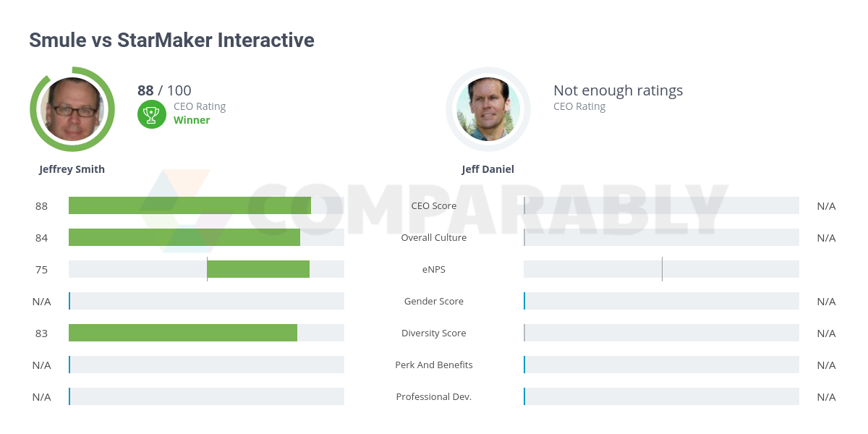Click the Diversity Score row label
Image resolution: width=868 pixels, height=434 pixels.
click(x=434, y=333)
